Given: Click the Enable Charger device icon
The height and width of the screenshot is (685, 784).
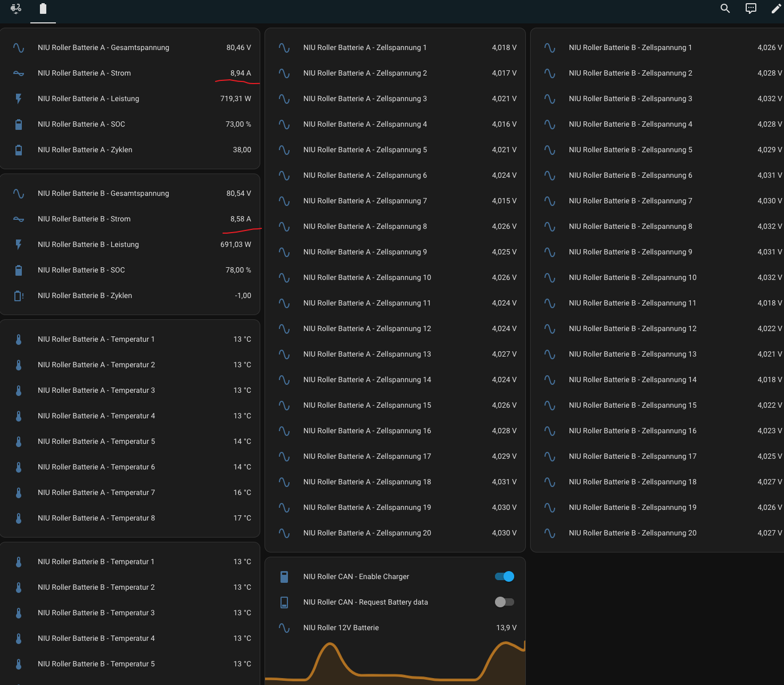Looking at the screenshot, I should pyautogui.click(x=284, y=576).
